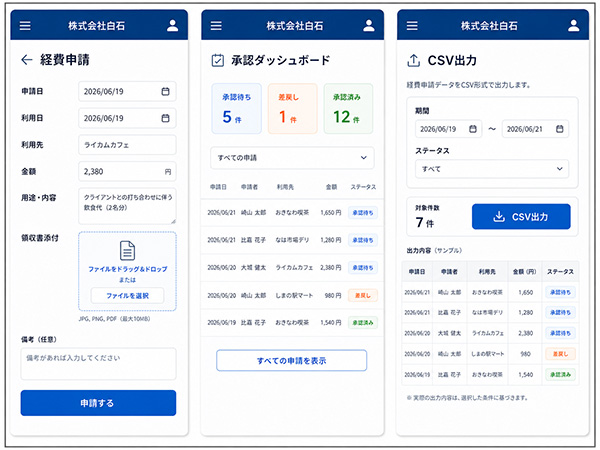Open hamburger menu on 経費申請 screen
The height and width of the screenshot is (450, 600).
[25, 26]
